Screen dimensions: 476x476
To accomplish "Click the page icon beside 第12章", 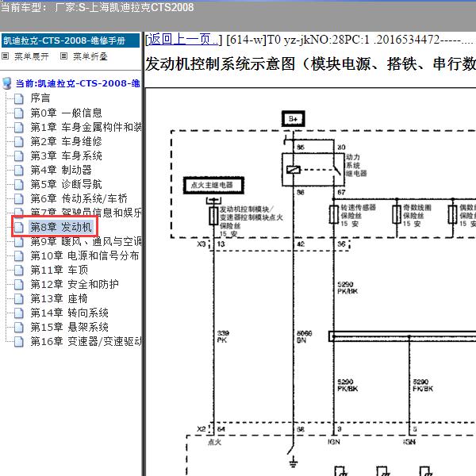I will tap(19, 284).
